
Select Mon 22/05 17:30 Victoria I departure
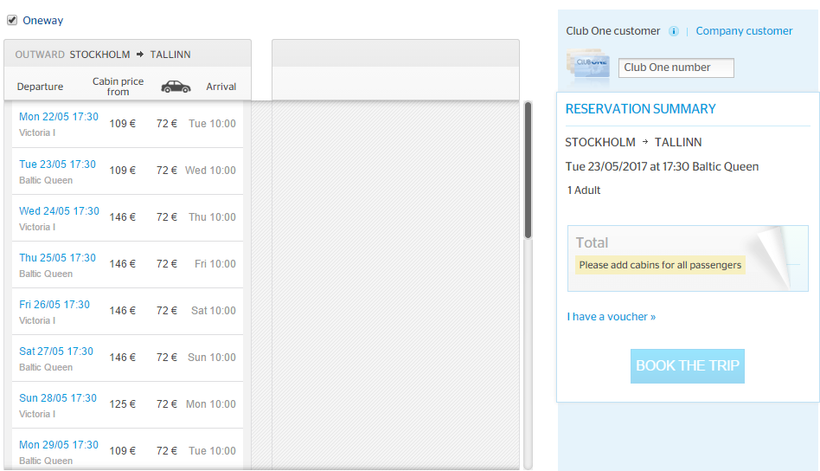click(58, 117)
